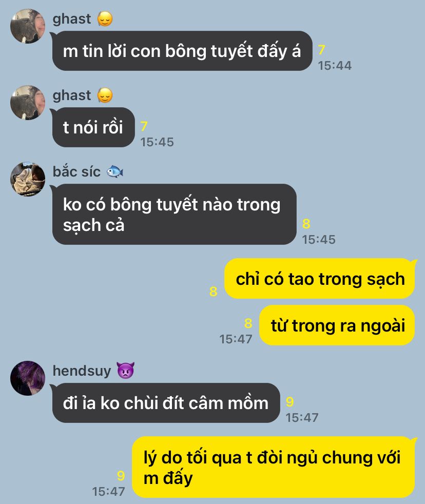The height and width of the screenshot is (504, 425).
Task: Open bắc síc profile picture
Action: click(28, 179)
